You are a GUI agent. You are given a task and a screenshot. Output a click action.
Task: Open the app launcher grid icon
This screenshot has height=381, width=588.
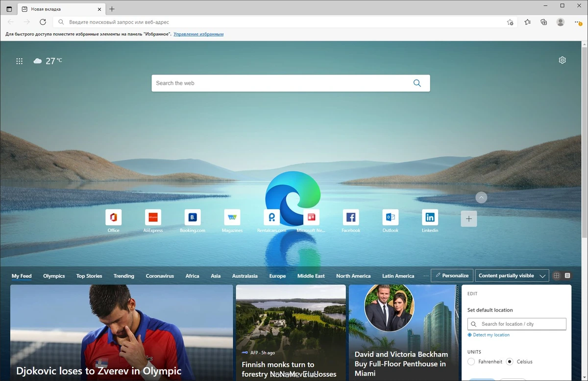point(20,61)
